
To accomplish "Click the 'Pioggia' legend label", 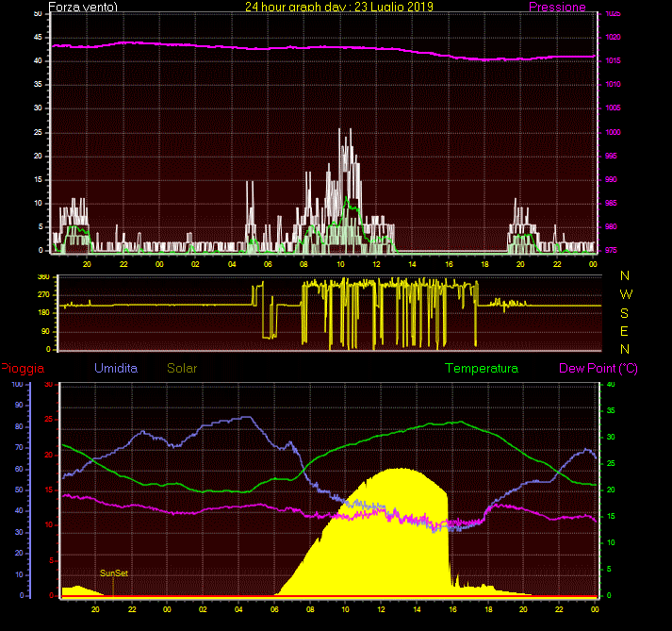I will 23,369.
